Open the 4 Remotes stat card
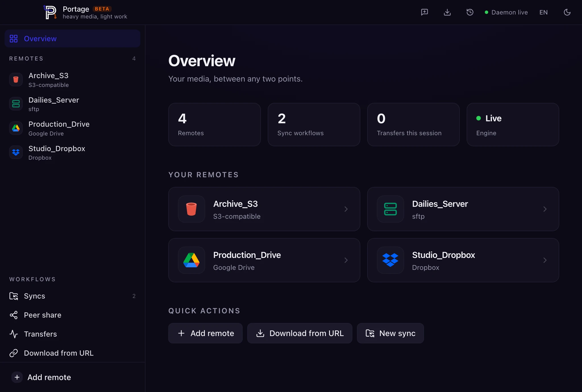582x392 pixels. [215, 125]
